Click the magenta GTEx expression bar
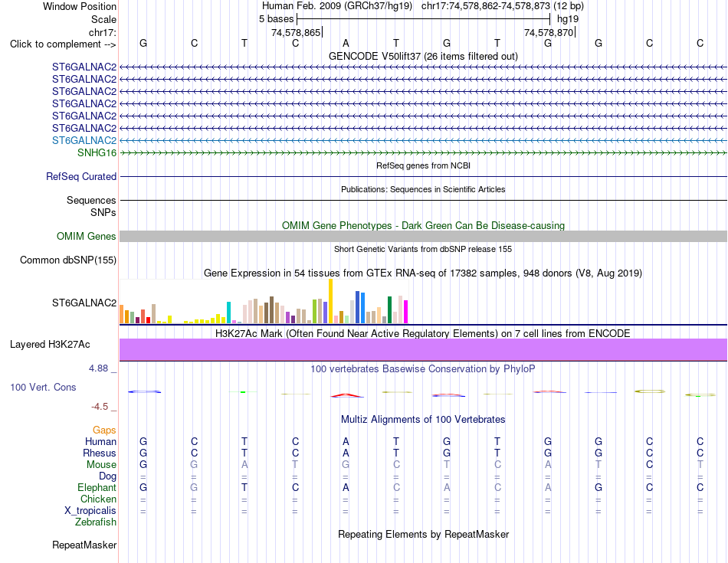 coord(406,312)
